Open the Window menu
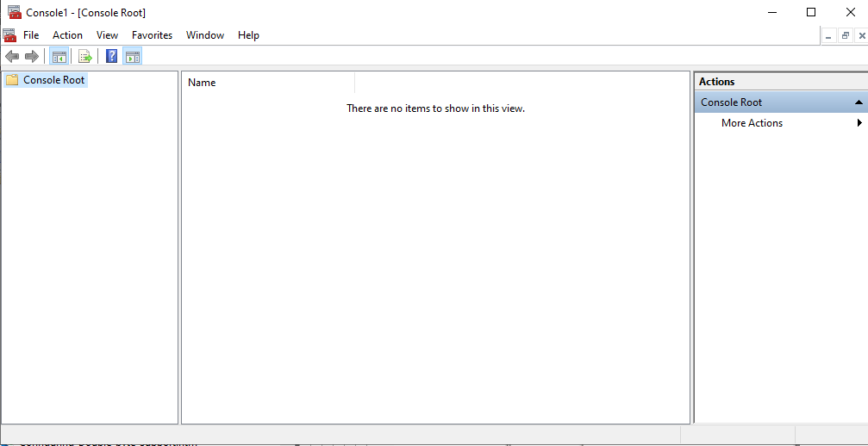The width and height of the screenshot is (868, 446). [205, 35]
